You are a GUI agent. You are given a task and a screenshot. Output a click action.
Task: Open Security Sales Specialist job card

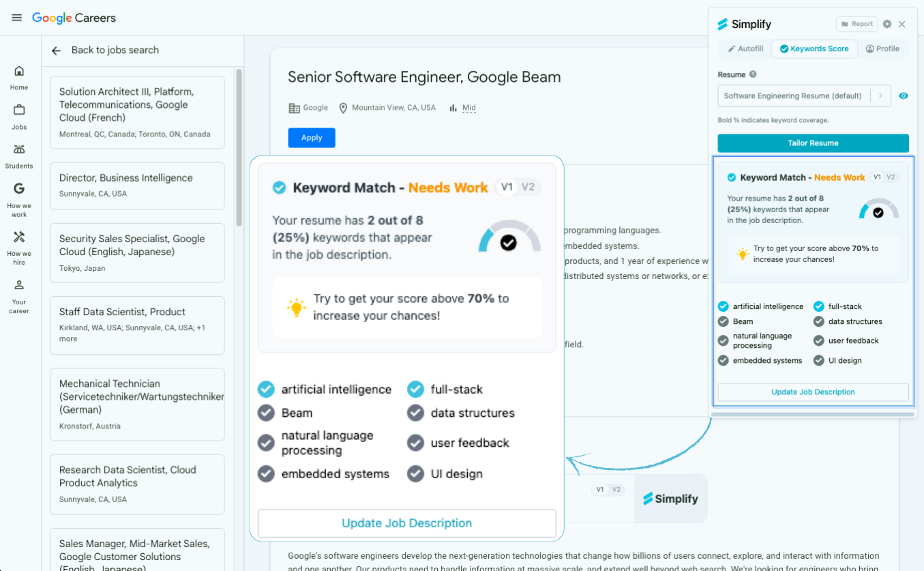coord(137,253)
